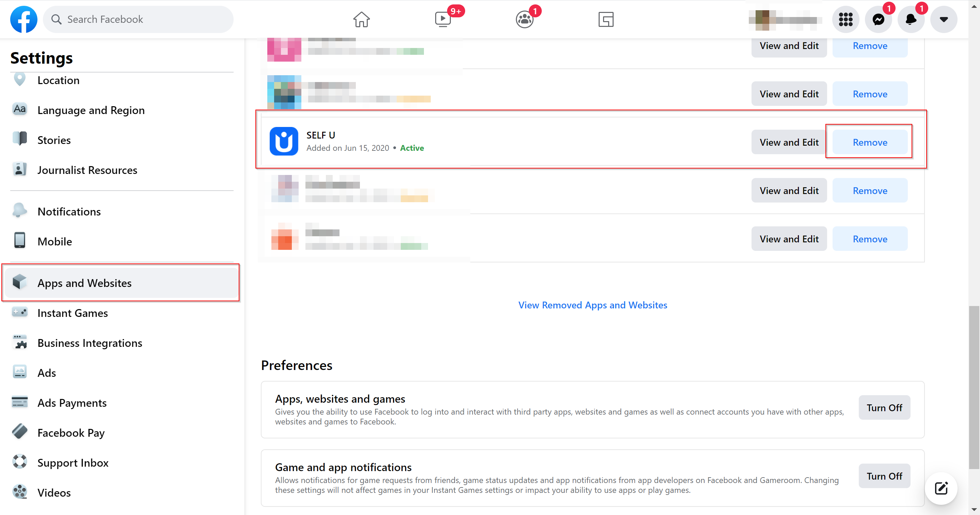
Task: Open the Groups icon
Action: (x=524, y=19)
